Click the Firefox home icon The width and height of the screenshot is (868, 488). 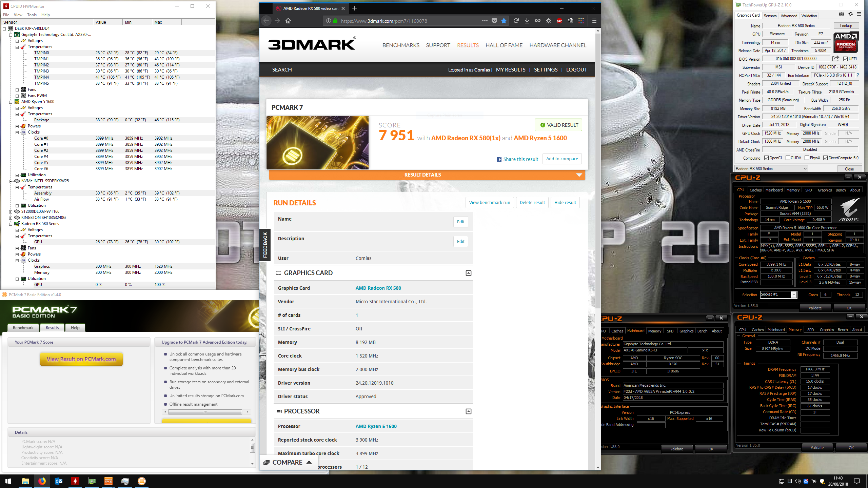[288, 21]
